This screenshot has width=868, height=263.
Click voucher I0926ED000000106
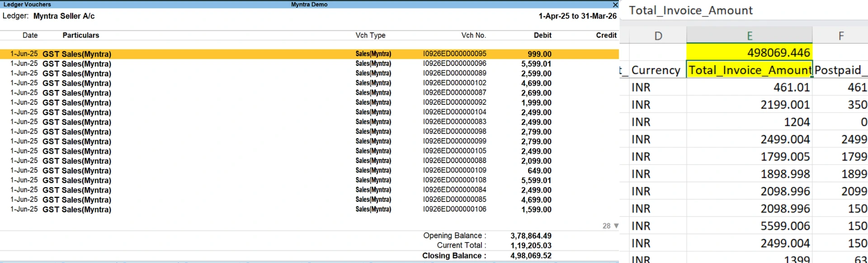tap(454, 209)
